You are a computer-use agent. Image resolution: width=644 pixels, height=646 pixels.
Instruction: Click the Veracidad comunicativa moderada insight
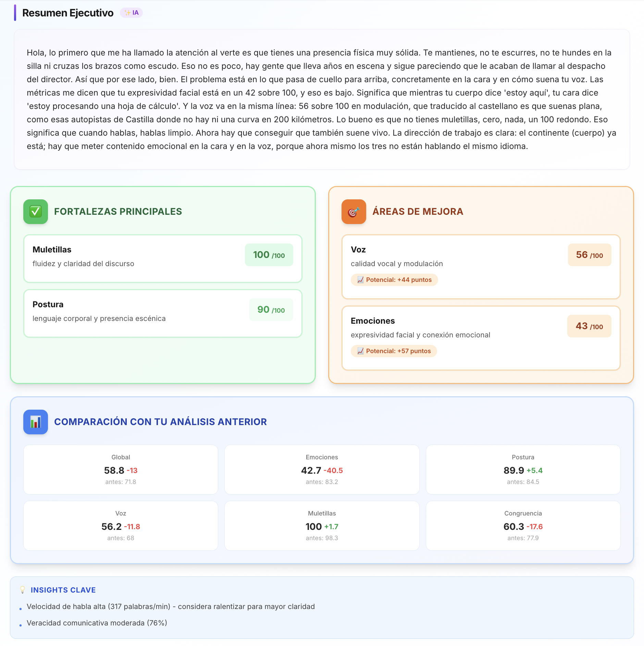(x=97, y=623)
